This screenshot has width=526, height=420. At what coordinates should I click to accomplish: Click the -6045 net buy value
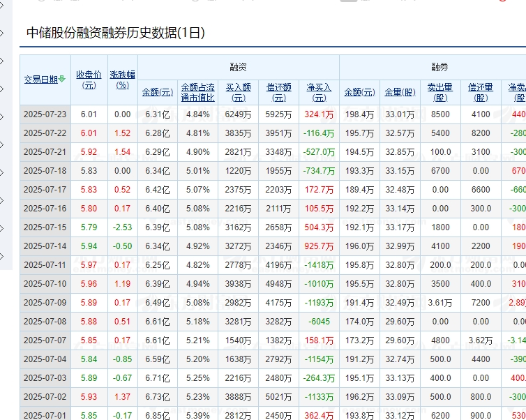319,322
